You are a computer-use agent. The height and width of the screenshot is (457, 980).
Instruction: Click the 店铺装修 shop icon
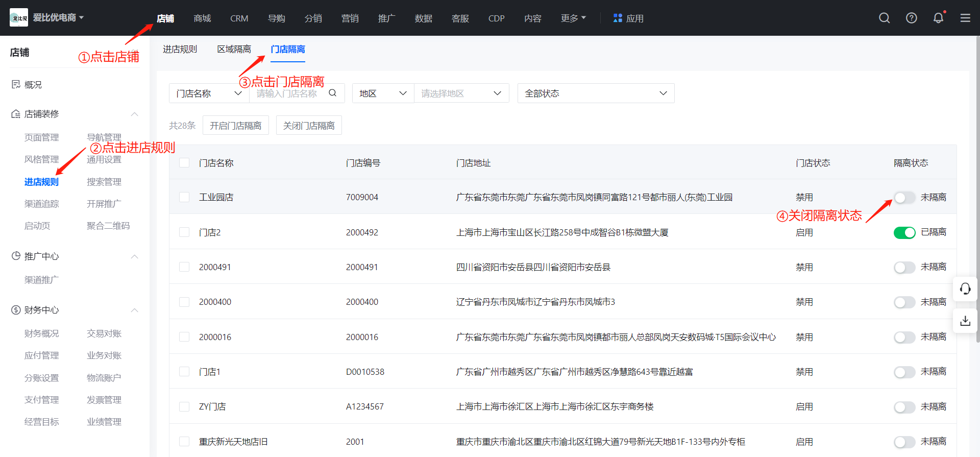[16, 114]
